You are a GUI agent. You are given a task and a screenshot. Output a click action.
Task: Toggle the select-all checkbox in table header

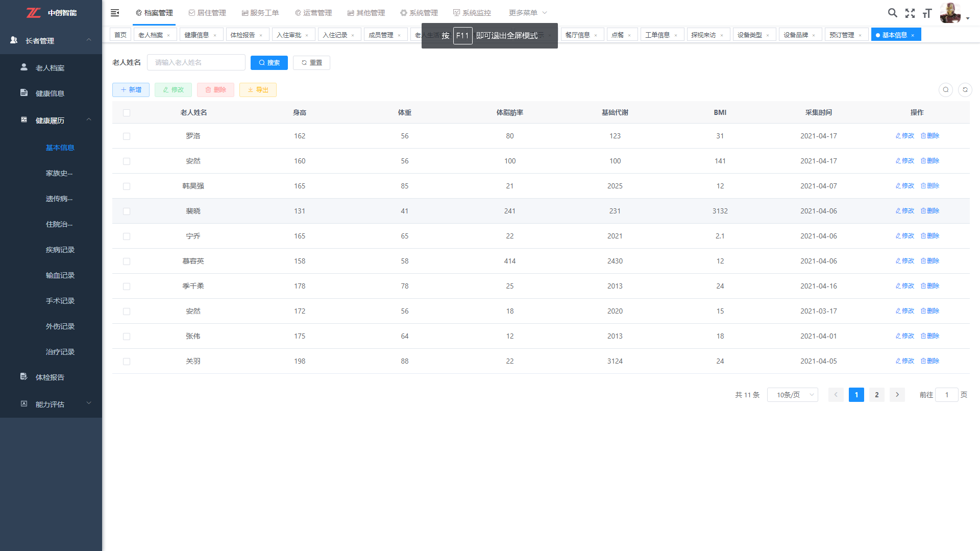[127, 113]
